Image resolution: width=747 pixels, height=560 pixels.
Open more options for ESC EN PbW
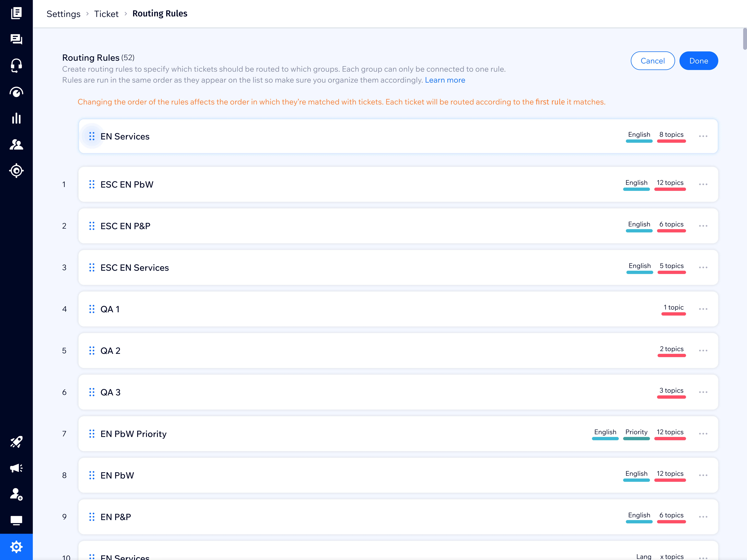[703, 184]
